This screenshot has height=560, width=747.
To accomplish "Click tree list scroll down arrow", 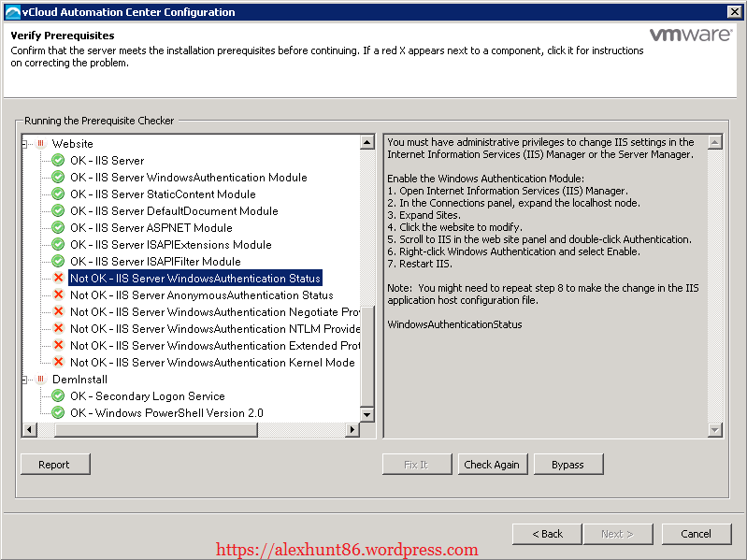I will click(x=367, y=414).
